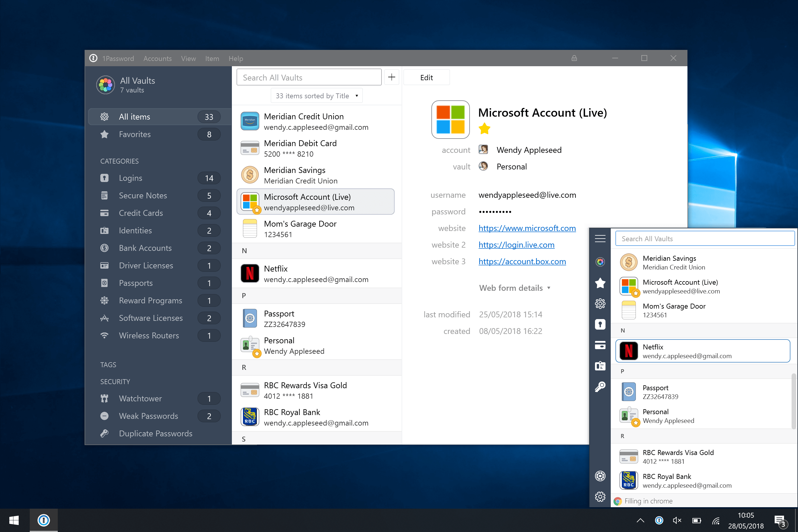The width and height of the screenshot is (798, 532).
Task: Open the Accounts menu
Action: pyautogui.click(x=157, y=58)
